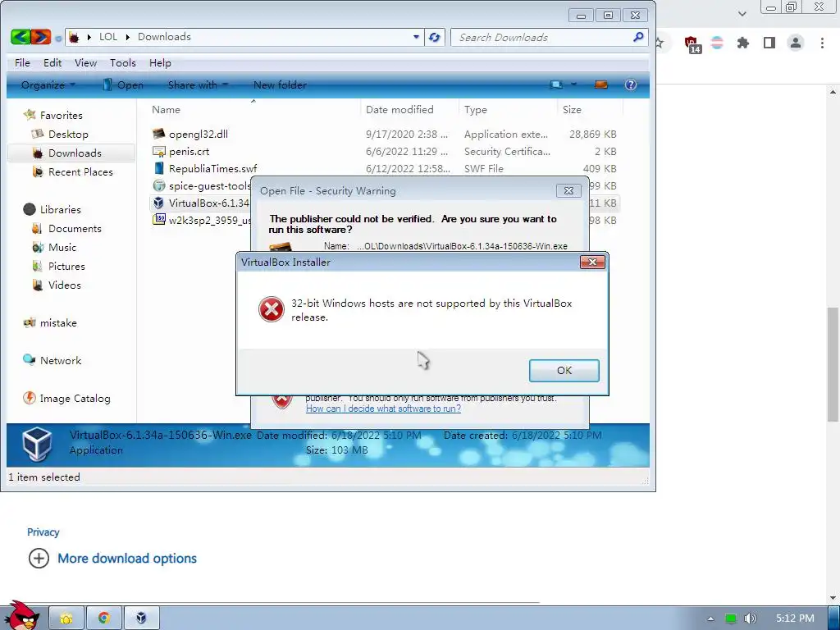Open the Edit menu

(x=52, y=62)
